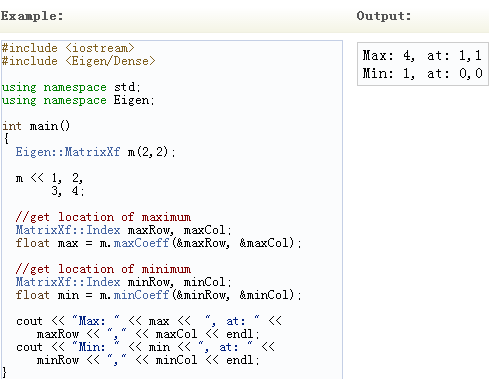The height and width of the screenshot is (379, 489).
Task: Click the 'minRow << "," << minCol' line
Action: pyautogui.click(x=148, y=360)
